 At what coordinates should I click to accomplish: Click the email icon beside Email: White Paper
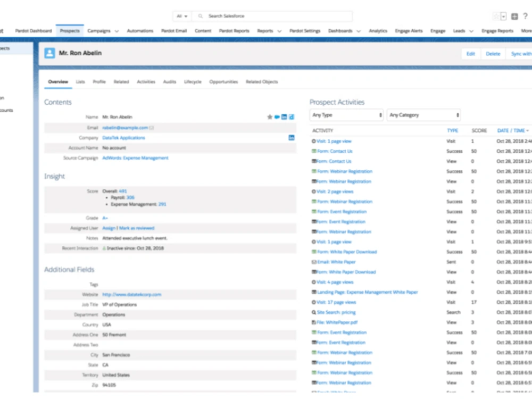tap(314, 262)
